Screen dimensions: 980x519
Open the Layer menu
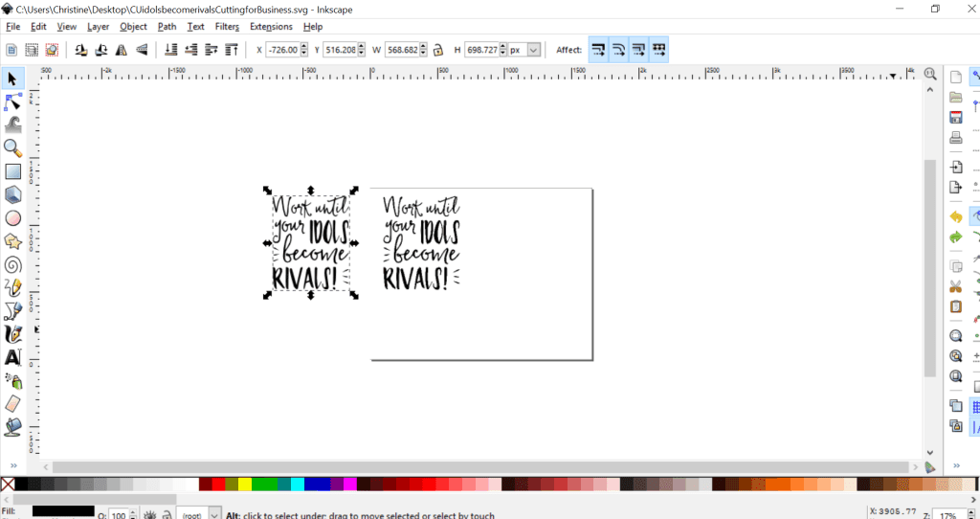[x=99, y=27]
